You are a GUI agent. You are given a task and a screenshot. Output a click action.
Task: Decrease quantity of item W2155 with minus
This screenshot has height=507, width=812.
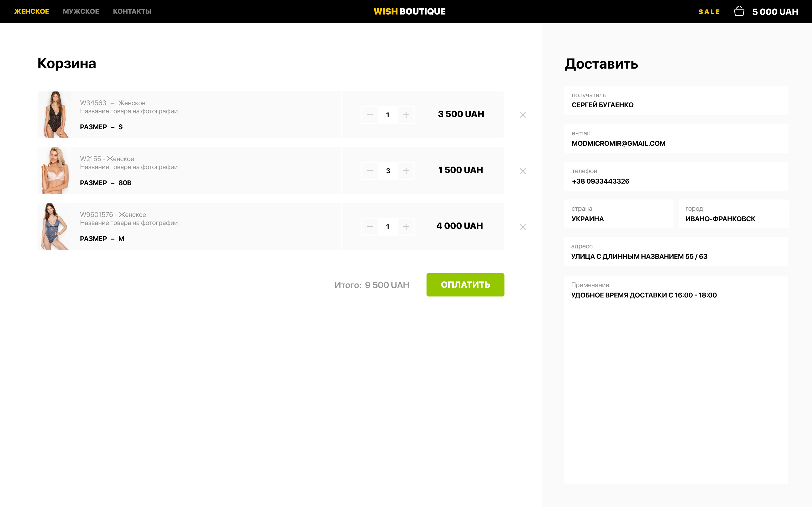370,171
